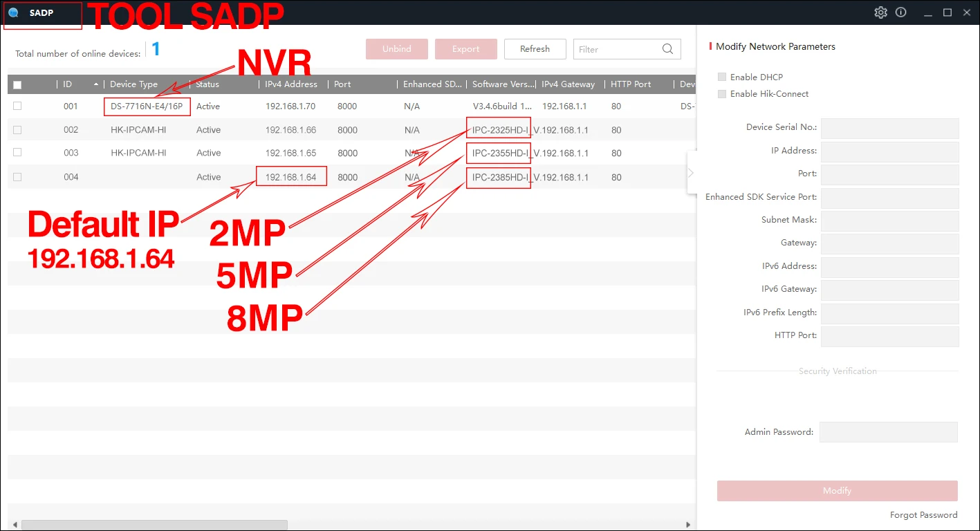Image resolution: width=980 pixels, height=531 pixels.
Task: Enable the Hik-Connect checkbox
Action: pos(722,93)
